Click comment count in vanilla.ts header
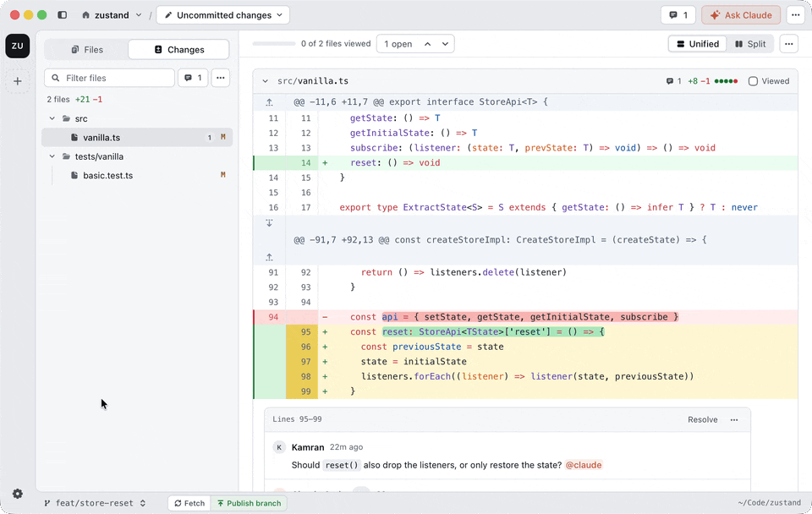 674,81
